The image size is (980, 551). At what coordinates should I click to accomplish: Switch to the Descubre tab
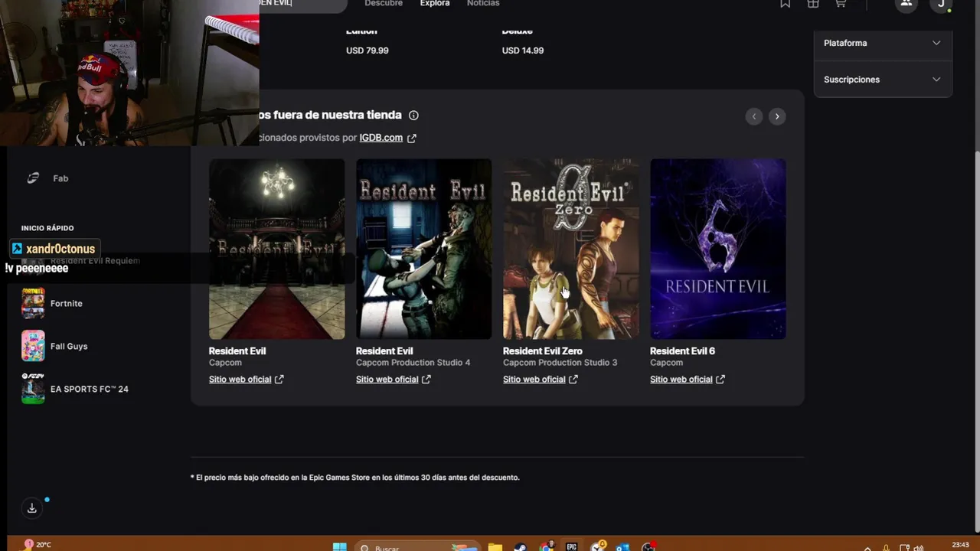[x=384, y=4]
